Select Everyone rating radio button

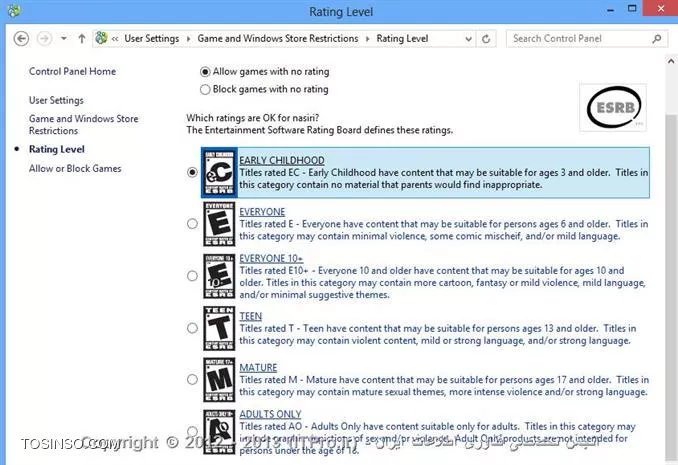(192, 224)
